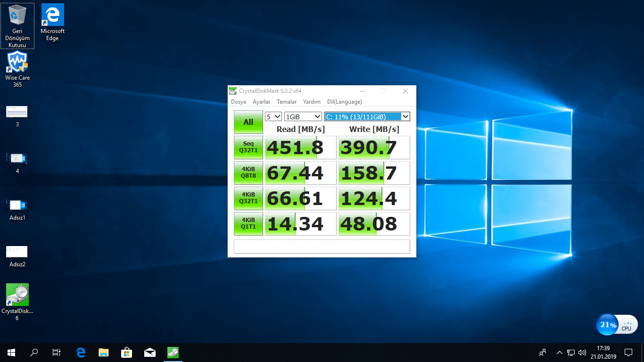Click the CrystalDiskMark title bar app icon
Screen dimensions: 644x362
pyautogui.click(x=233, y=91)
